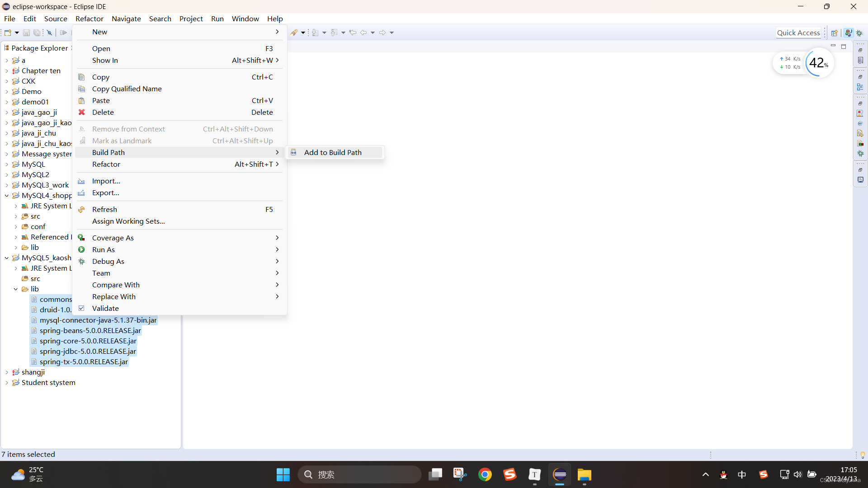Viewport: 868px width, 488px height.
Task: Open the Debug perspective bug icon
Action: 860,33
